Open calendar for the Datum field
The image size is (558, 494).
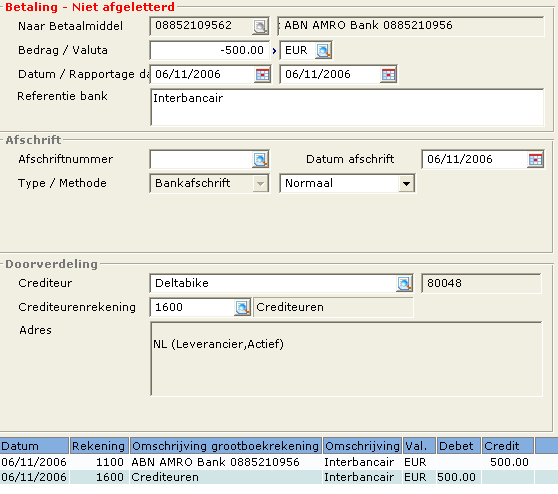263,75
